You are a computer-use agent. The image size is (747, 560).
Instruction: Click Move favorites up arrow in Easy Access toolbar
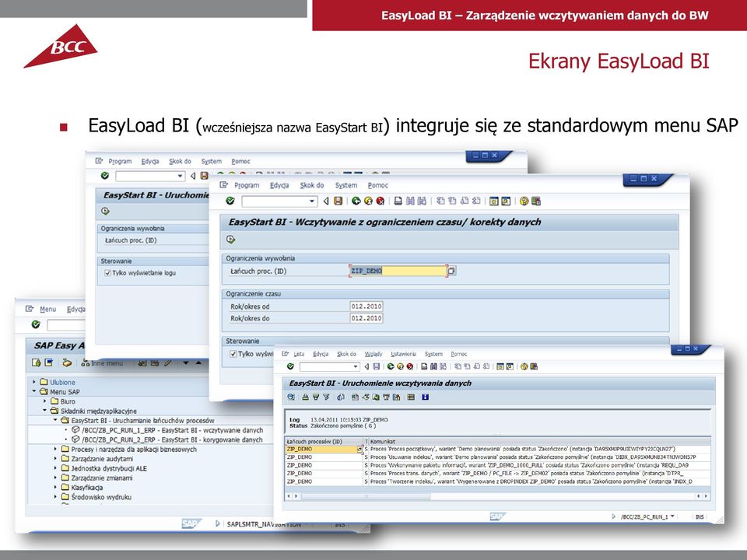click(x=198, y=363)
